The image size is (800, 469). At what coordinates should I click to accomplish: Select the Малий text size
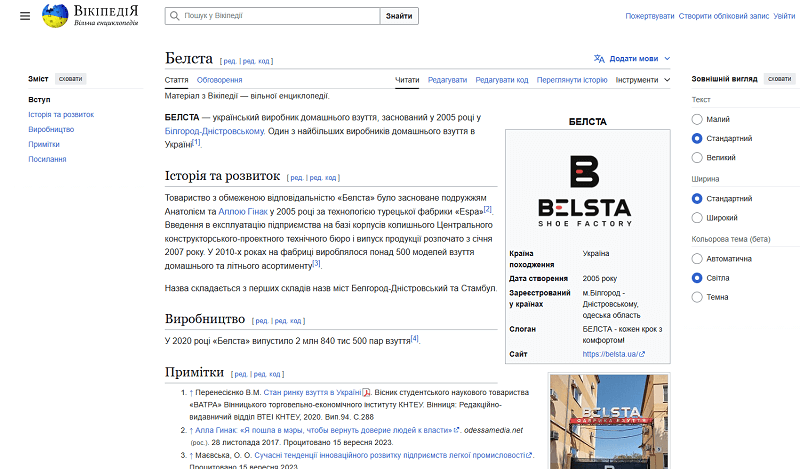(x=697, y=119)
